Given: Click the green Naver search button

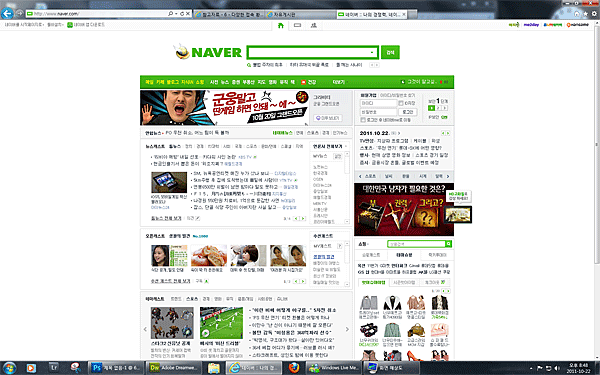Looking at the screenshot, I should [390, 52].
